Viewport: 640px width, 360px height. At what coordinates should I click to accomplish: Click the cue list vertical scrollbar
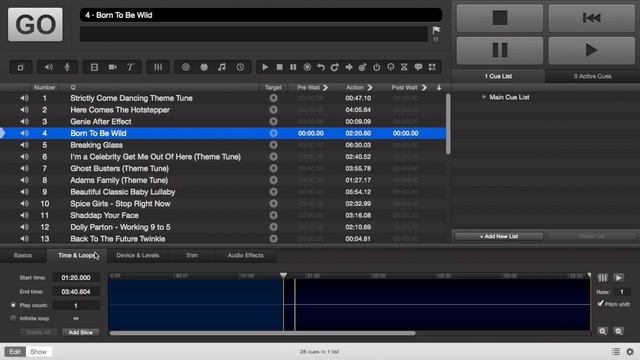click(x=448, y=124)
